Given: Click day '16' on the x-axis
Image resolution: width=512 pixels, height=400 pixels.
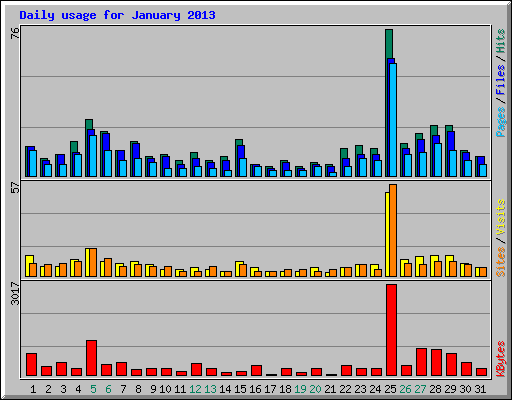Looking at the screenshot, I should (x=255, y=389).
